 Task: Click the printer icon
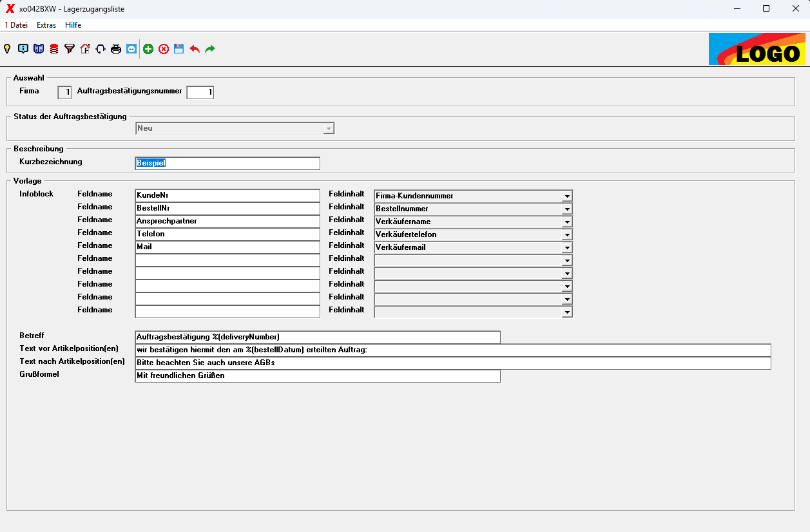click(116, 49)
